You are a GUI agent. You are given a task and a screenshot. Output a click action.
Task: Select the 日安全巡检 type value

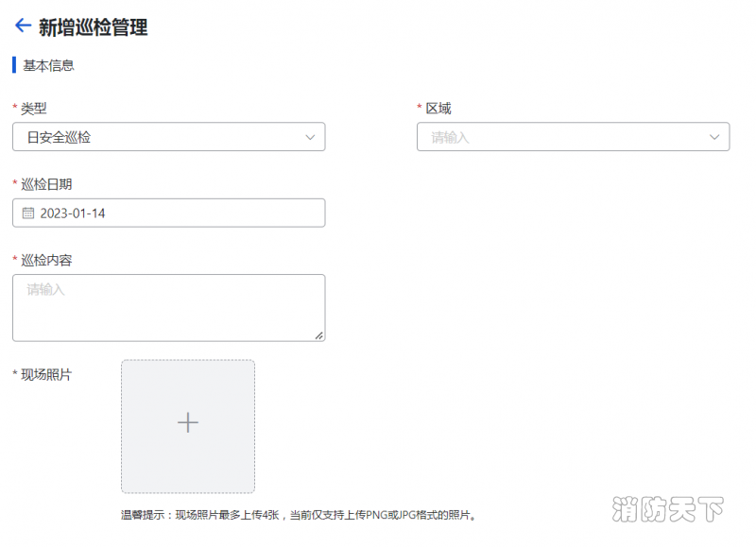(59, 138)
